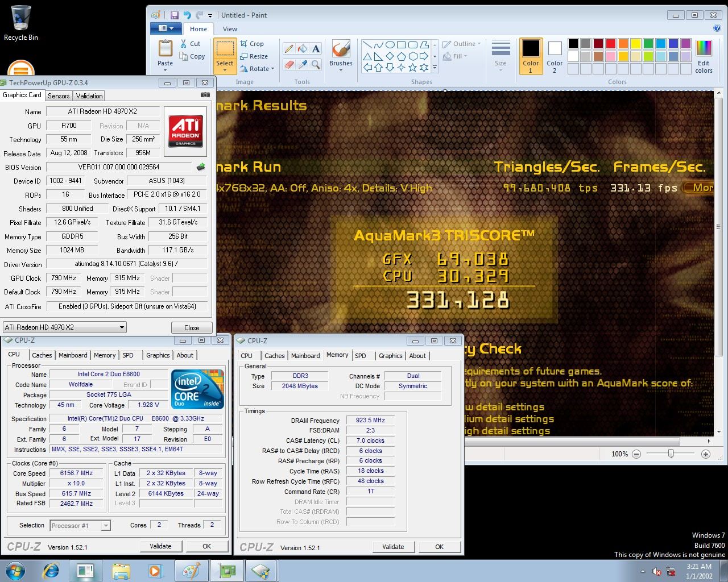Image resolution: width=728 pixels, height=582 pixels.
Task: Click the muted volume tray icon
Action: click(x=657, y=572)
